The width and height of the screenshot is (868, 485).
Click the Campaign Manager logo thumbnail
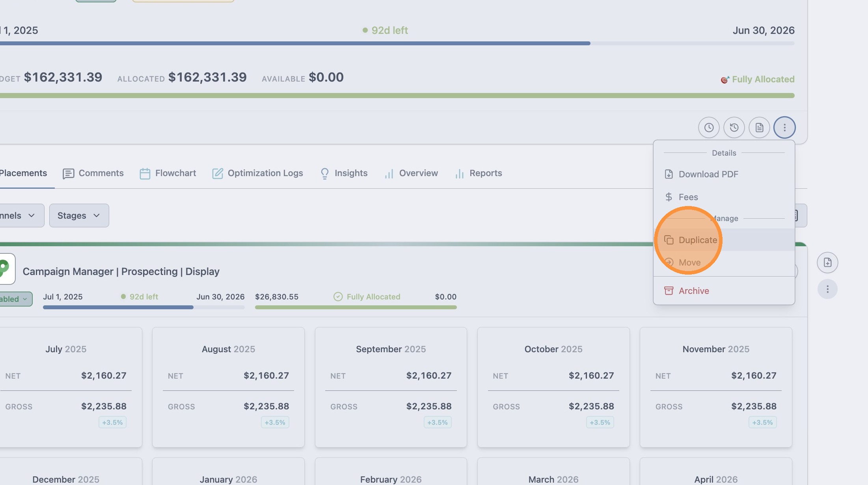[6, 269]
